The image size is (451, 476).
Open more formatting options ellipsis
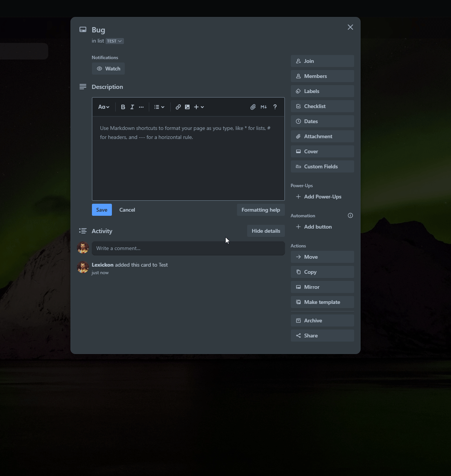141,107
